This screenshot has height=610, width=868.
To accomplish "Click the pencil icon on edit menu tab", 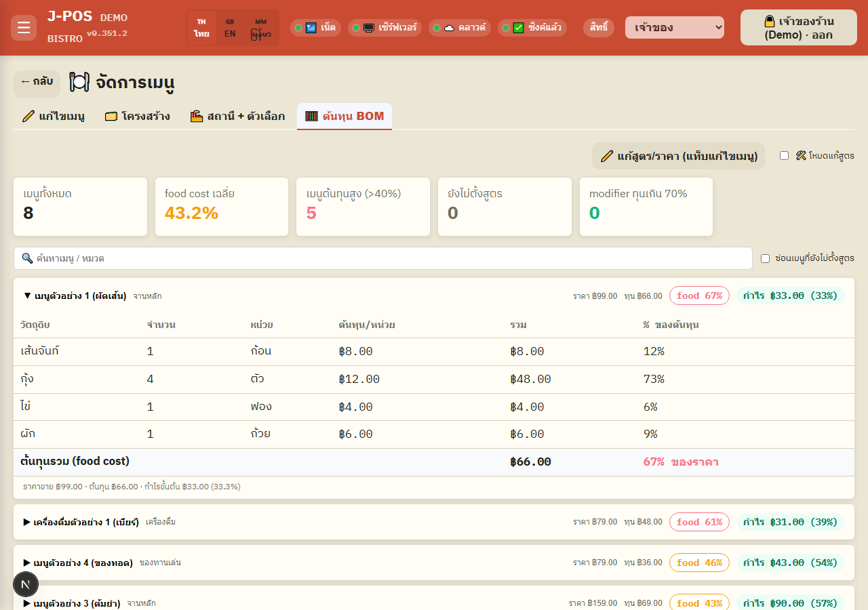I will [28, 117].
